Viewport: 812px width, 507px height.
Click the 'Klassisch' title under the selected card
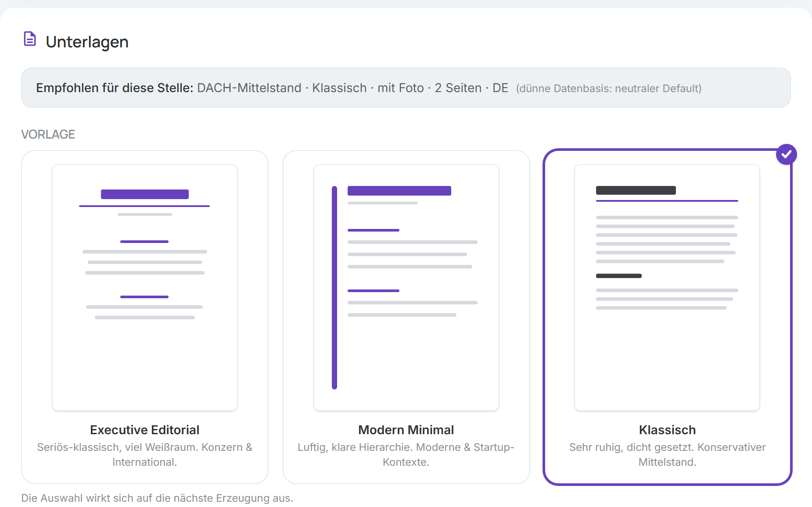[667, 430]
